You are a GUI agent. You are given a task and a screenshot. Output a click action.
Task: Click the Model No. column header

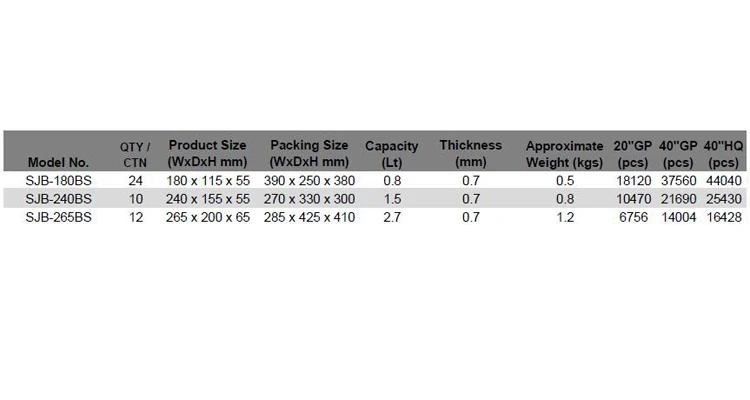(x=59, y=161)
